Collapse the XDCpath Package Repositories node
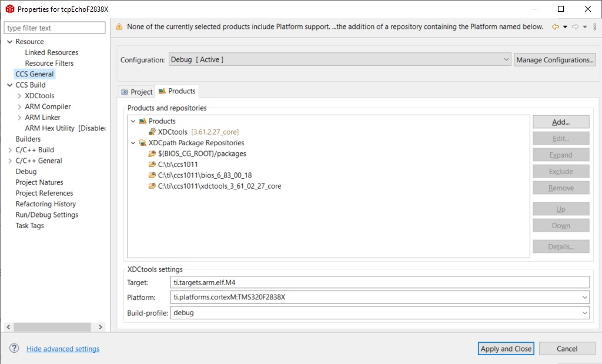The image size is (602, 364). 133,143
